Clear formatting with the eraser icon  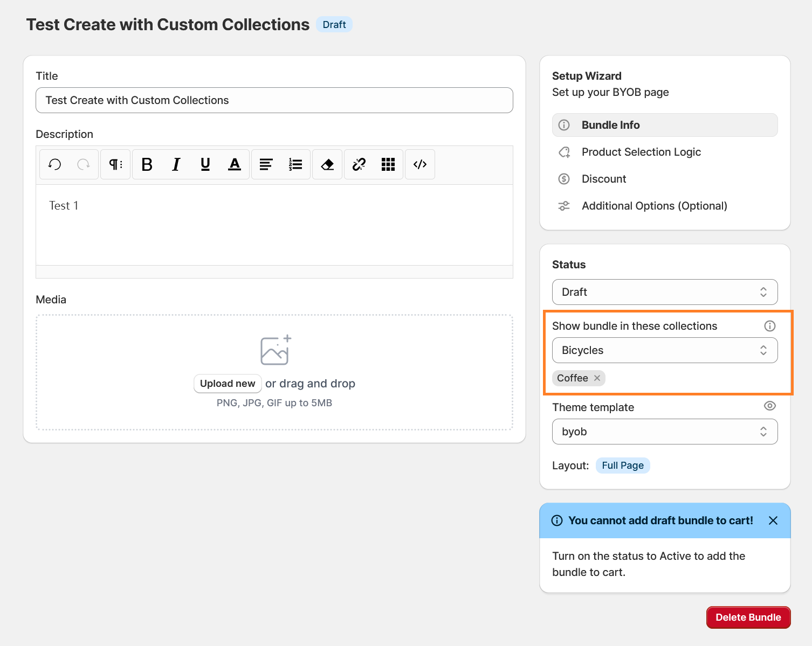coord(327,164)
